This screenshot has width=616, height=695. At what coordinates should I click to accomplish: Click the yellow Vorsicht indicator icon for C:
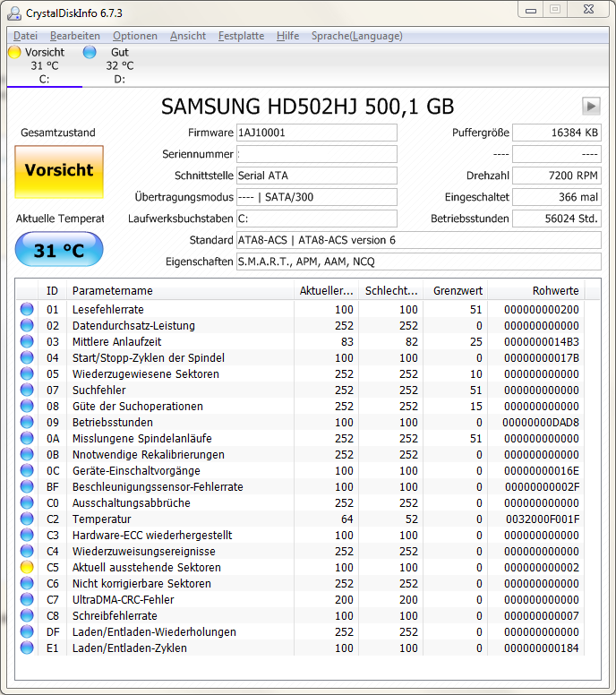(14, 52)
